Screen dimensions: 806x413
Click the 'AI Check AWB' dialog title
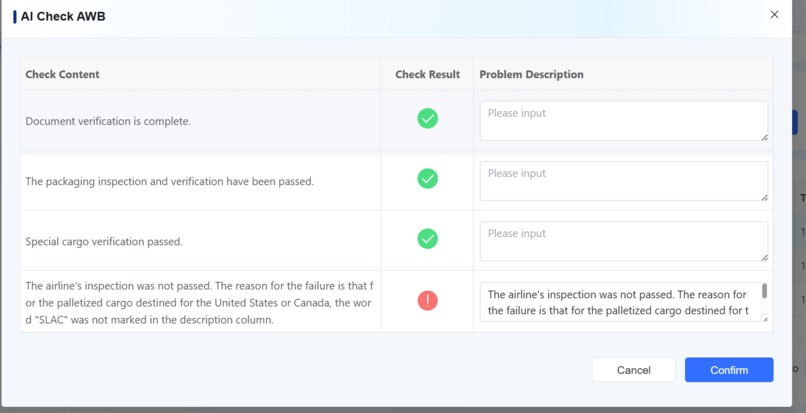(x=63, y=16)
